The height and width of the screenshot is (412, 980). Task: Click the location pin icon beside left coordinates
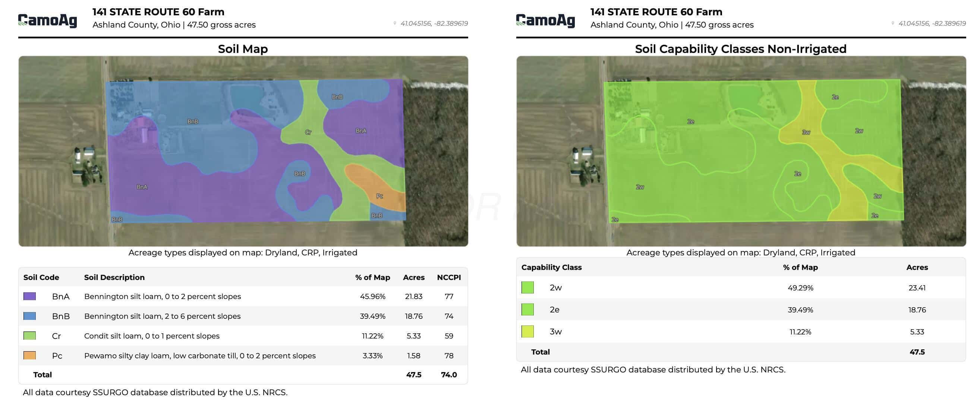[x=394, y=23]
